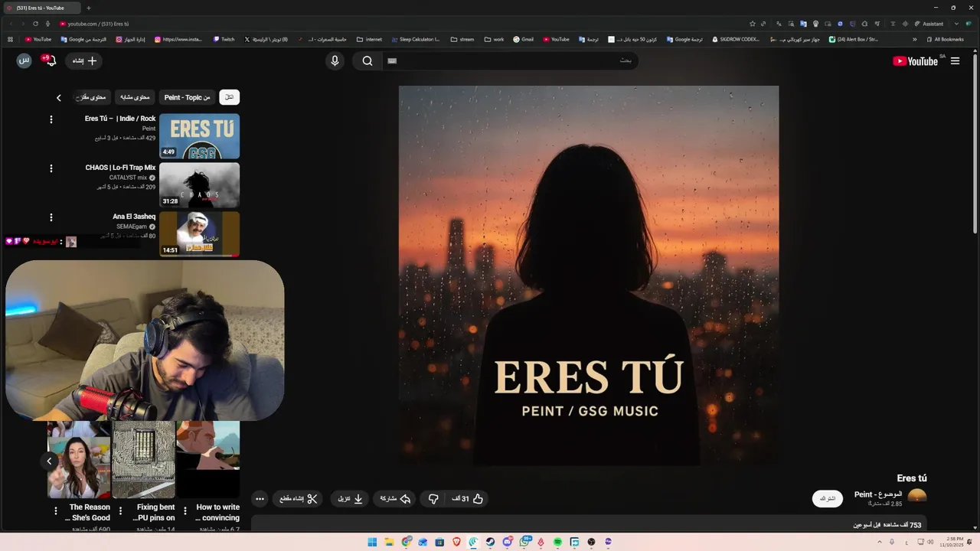
Task: Click the share arrow button
Action: 396,499
